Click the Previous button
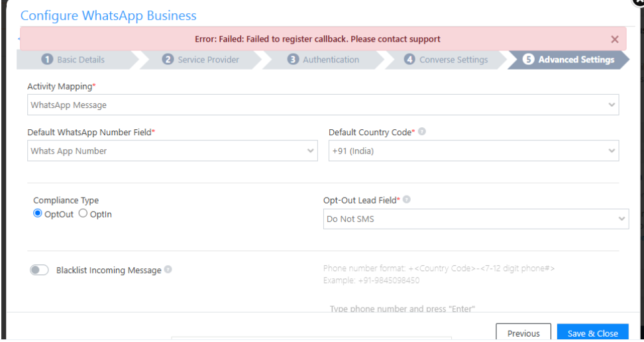Viewport: 644px width, 342px height. 523,333
